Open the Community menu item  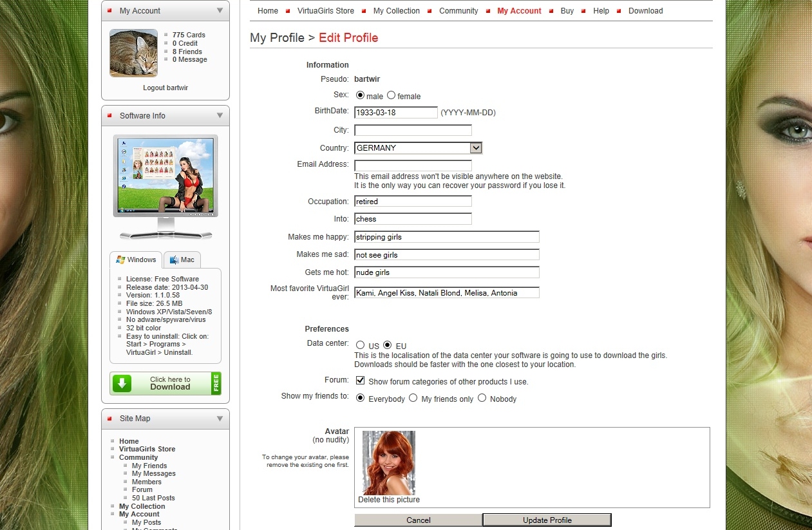pyautogui.click(x=458, y=11)
